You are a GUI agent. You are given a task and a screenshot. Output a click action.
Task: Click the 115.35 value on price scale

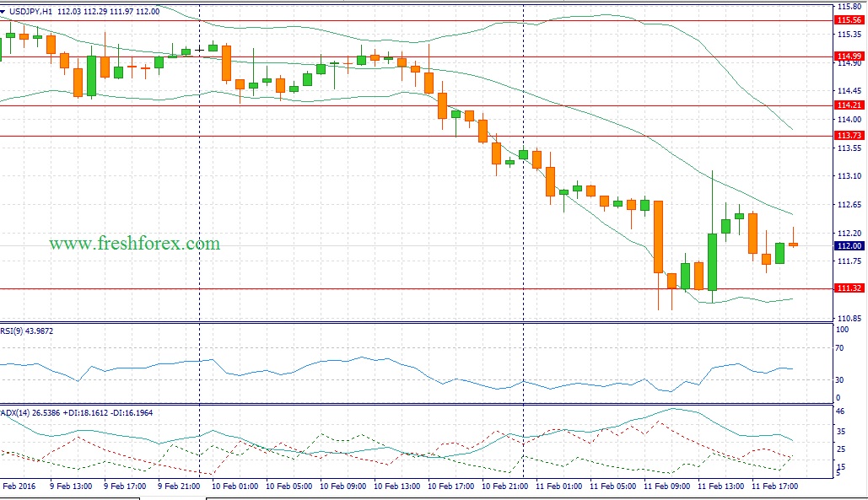tap(847, 35)
